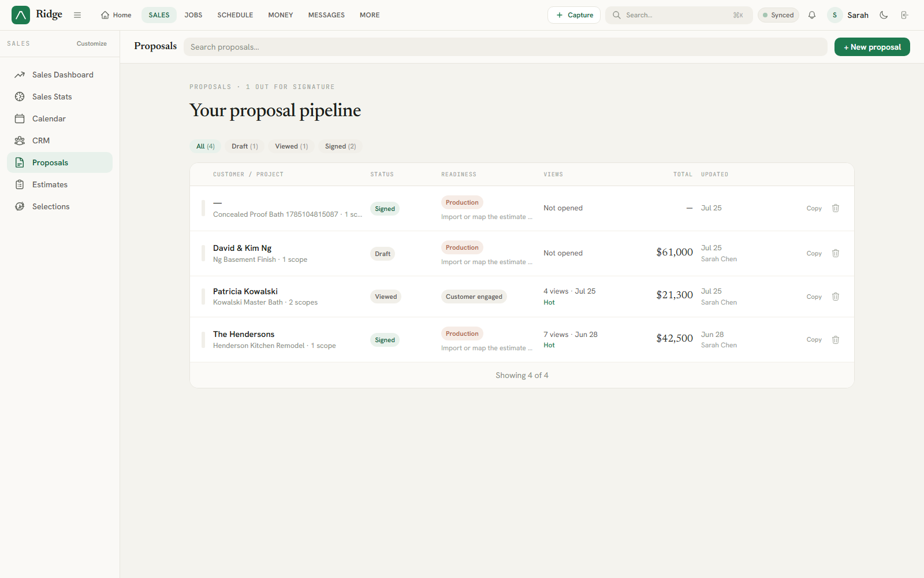The image size is (924, 578).
Task: Delete The Hendersons proposal
Action: click(x=836, y=340)
